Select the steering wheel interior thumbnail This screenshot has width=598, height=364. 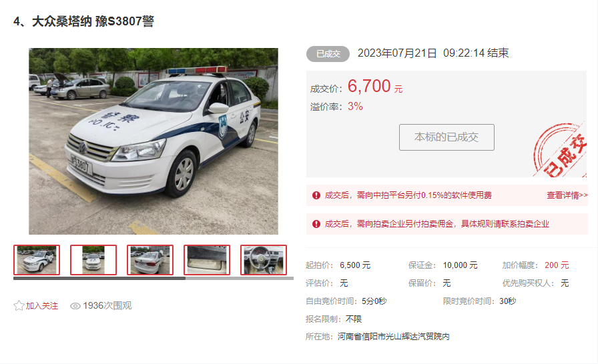(264, 260)
